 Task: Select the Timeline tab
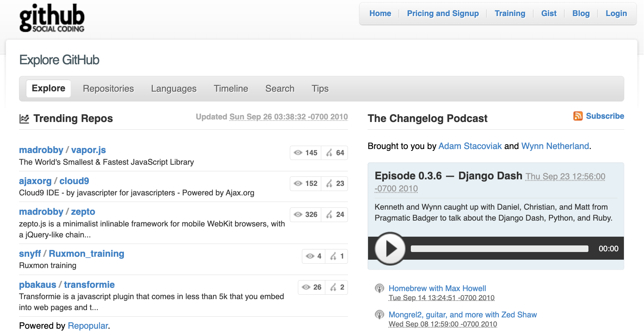tap(231, 89)
